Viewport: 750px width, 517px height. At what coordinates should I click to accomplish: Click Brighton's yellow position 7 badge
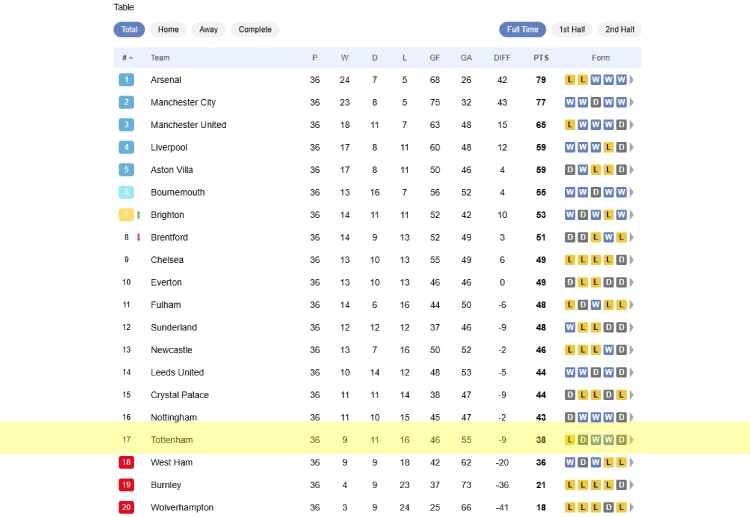(126, 215)
